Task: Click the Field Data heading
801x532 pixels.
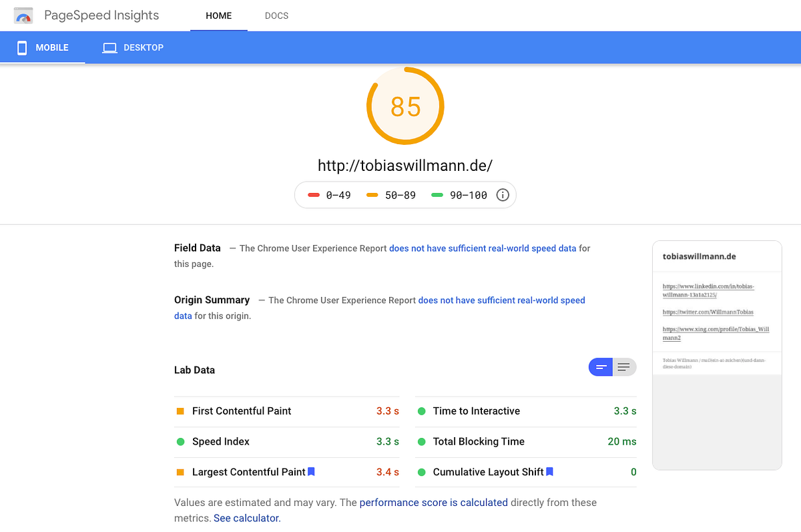Action: coord(198,248)
